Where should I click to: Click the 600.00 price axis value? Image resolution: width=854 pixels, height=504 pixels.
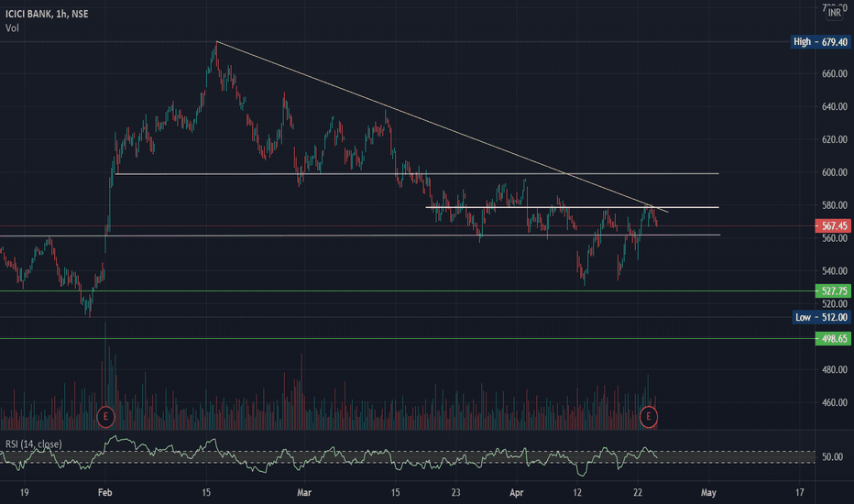pyautogui.click(x=835, y=172)
